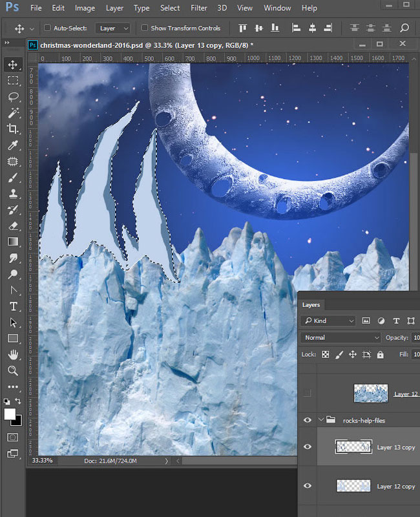Toggle lock image pixels brush icon
This screenshot has height=517, width=420.
point(339,354)
